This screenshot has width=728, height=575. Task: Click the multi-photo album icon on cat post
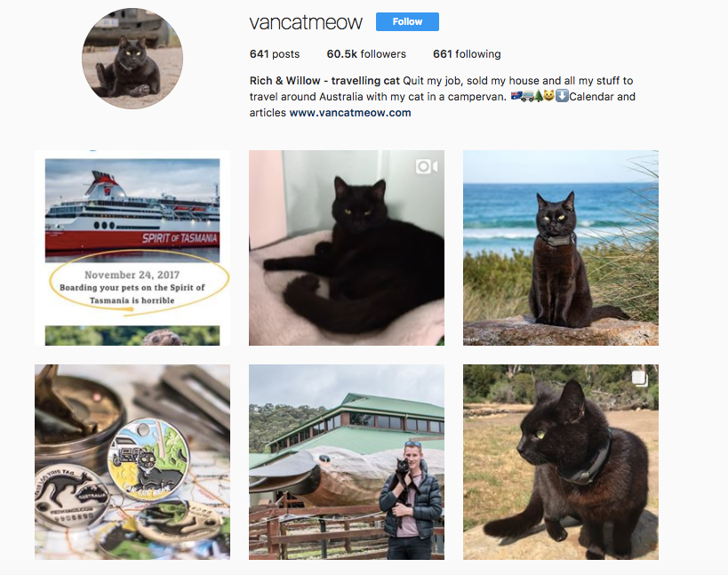point(640,379)
